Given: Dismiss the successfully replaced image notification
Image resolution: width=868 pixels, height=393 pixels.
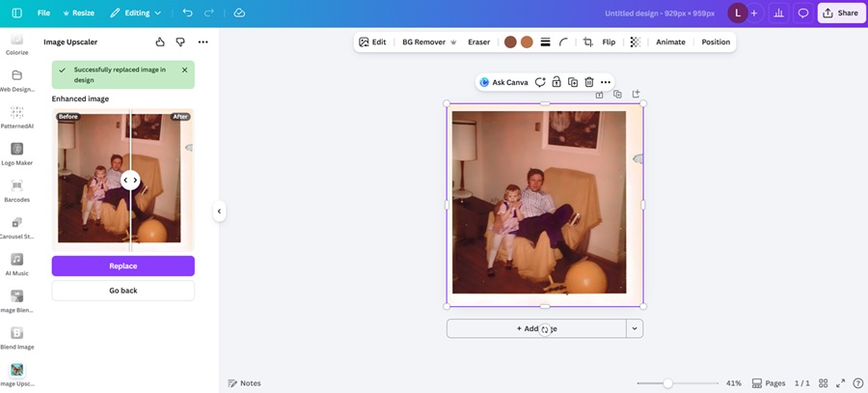Looking at the screenshot, I should (185, 70).
